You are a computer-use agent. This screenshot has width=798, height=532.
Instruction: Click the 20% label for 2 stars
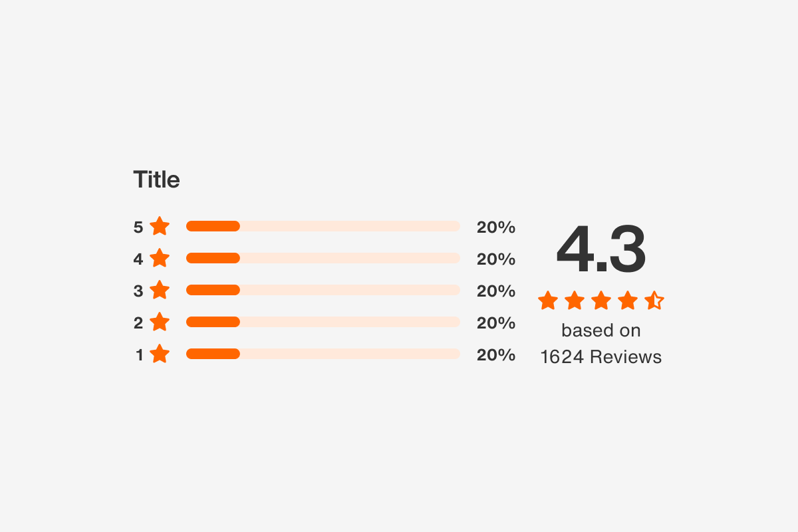point(496,323)
